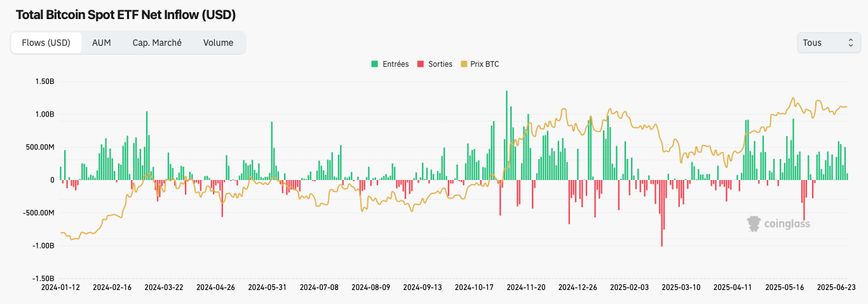Click the -1.00B y-axis label
The image size is (868, 304).
(44, 245)
